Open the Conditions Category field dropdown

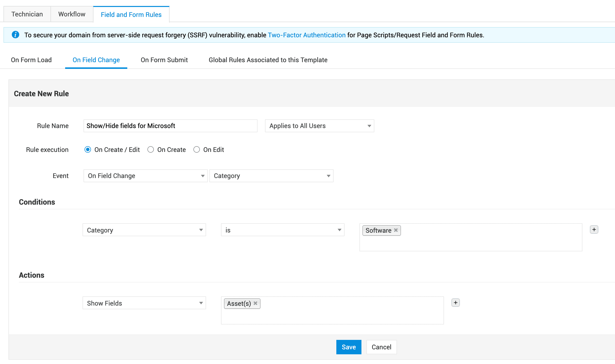coord(144,230)
